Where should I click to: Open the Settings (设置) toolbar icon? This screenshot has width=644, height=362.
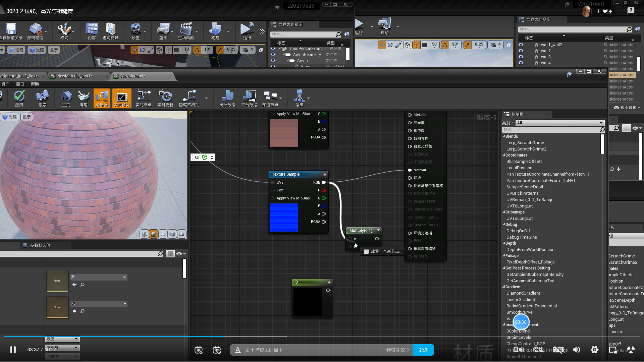(136, 31)
